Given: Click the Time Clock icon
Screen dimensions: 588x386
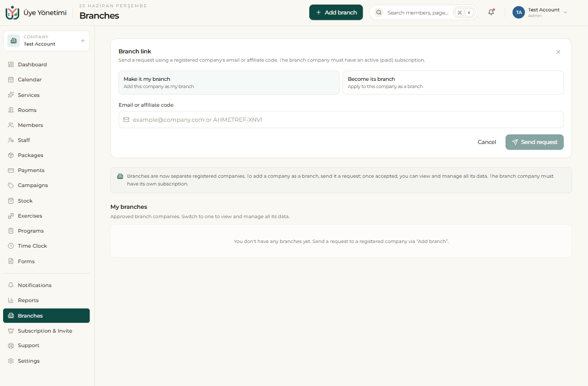Looking at the screenshot, I should click(x=11, y=246).
